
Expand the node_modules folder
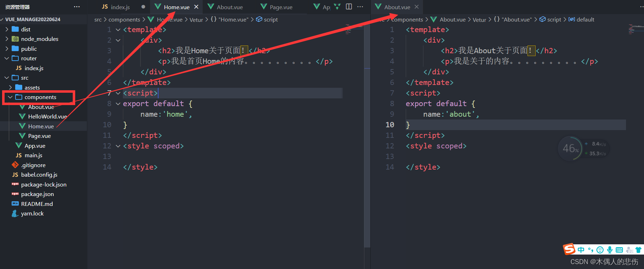click(x=7, y=39)
